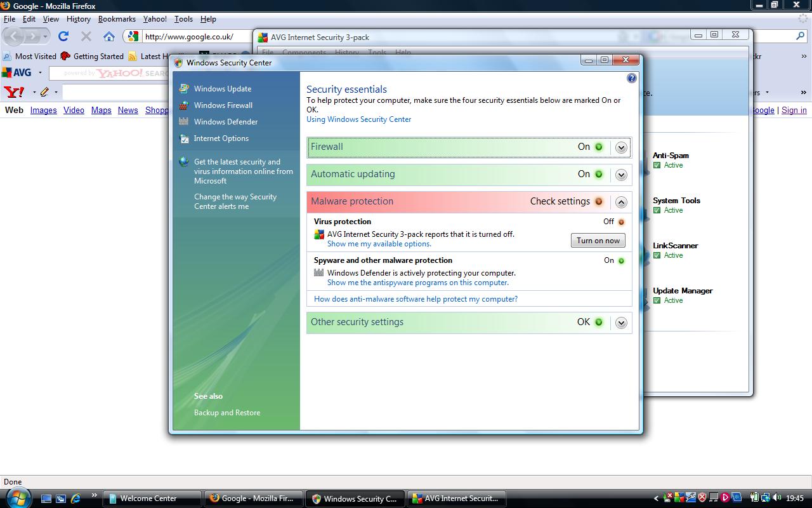
Task: Go to Firefox home page icon
Action: (109, 36)
